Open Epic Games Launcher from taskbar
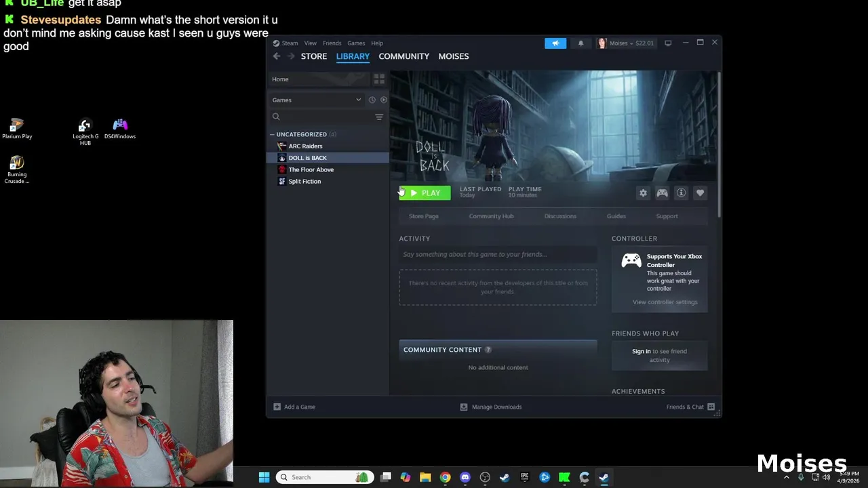 (x=524, y=477)
